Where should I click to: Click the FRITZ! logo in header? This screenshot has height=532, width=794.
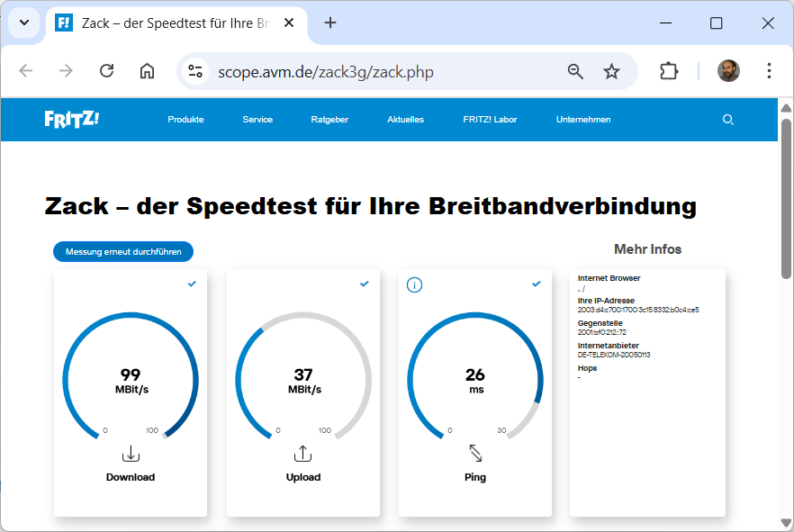(72, 119)
